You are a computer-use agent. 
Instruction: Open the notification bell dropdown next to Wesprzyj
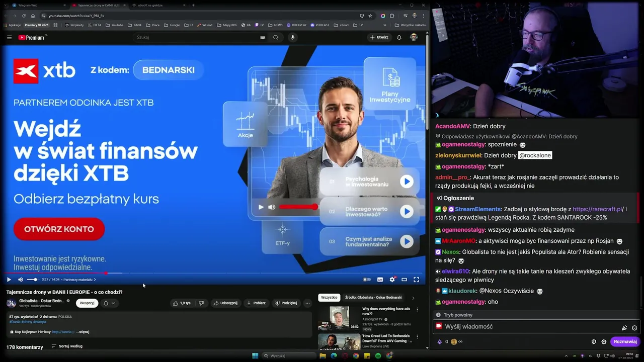pos(109,303)
